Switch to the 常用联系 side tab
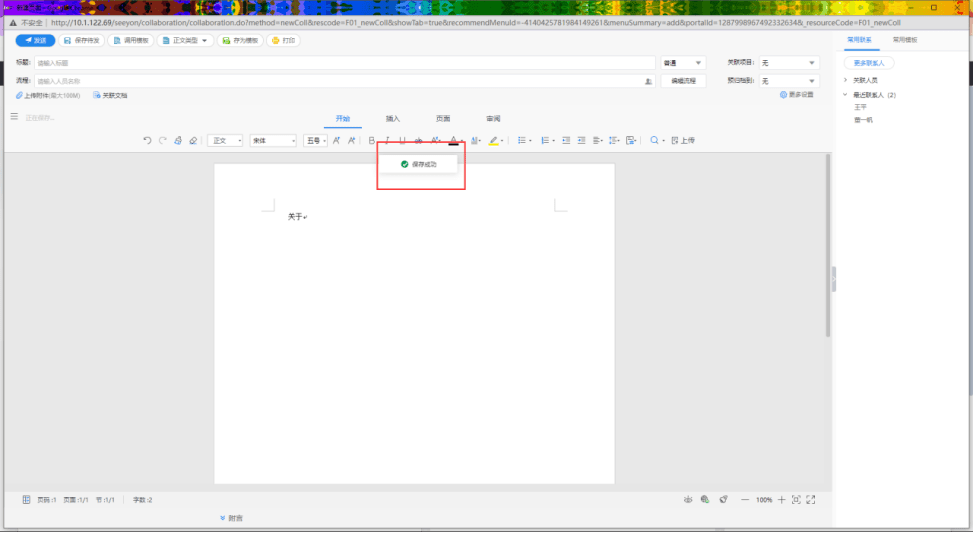974x533 pixels. (x=860, y=40)
